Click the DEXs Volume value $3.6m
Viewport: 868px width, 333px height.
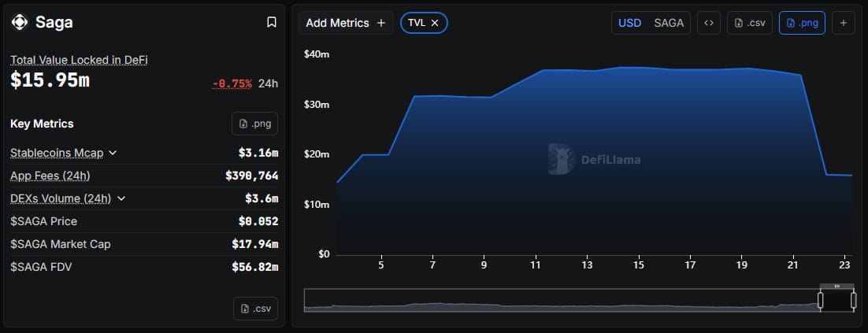tap(262, 198)
